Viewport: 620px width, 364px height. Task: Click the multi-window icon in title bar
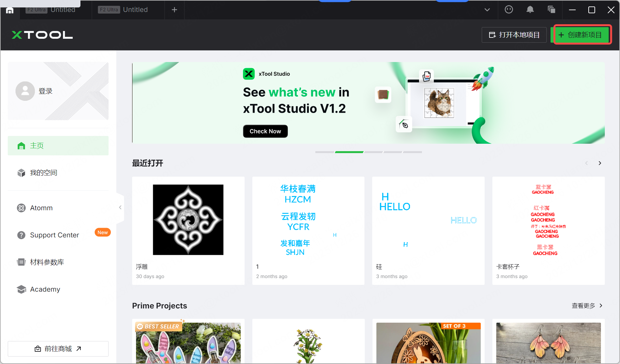pos(551,10)
